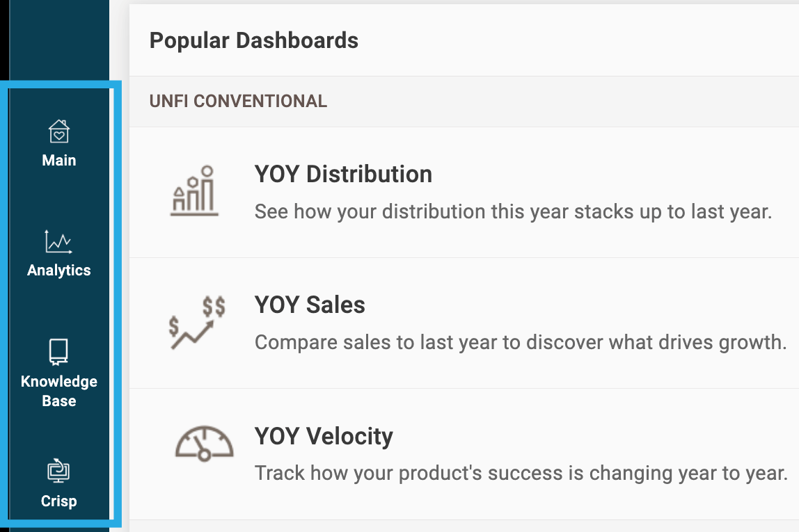Select the Crisp sidebar label
This screenshot has width=799, height=532.
pyautogui.click(x=59, y=501)
